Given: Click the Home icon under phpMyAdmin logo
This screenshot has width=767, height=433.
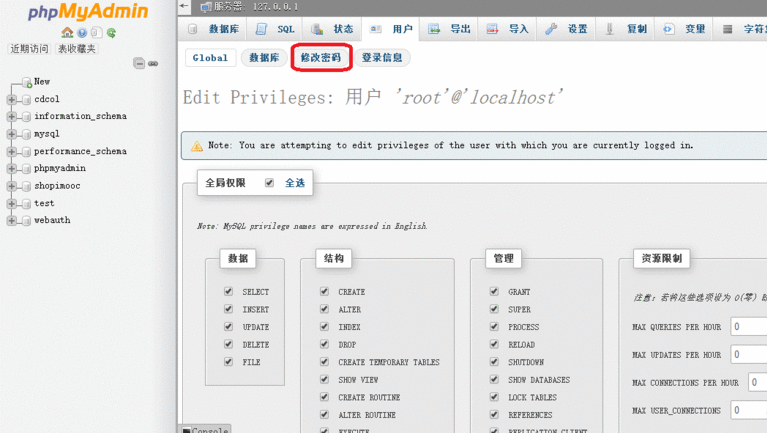Looking at the screenshot, I should [67, 33].
